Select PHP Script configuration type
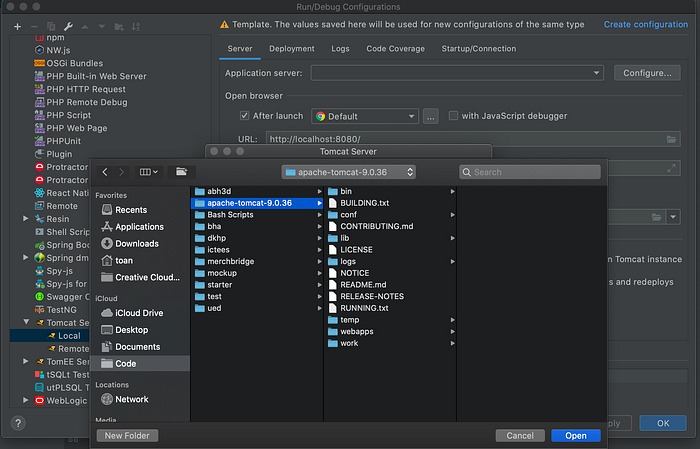This screenshot has width=700, height=449. point(63,115)
